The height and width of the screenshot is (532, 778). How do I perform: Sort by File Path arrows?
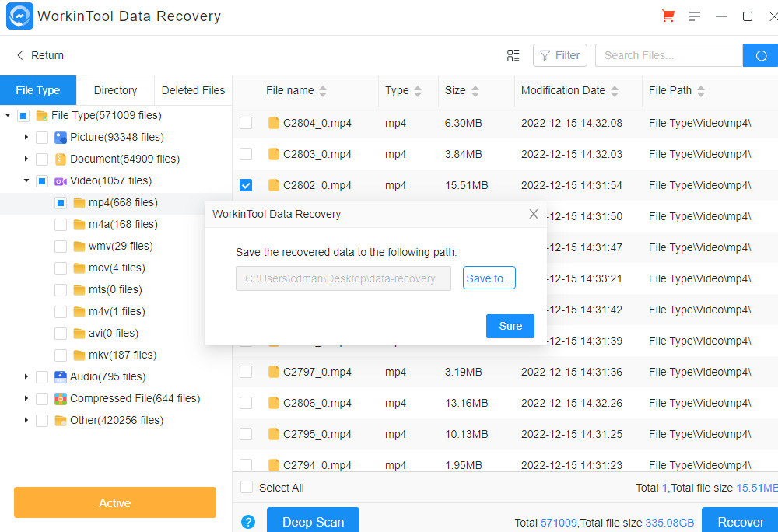click(x=701, y=91)
